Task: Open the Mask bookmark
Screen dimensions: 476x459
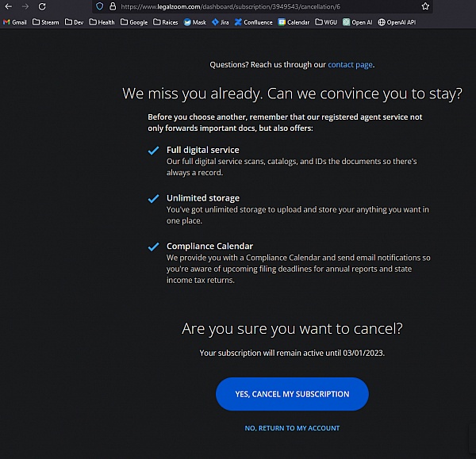Action: 194,22
